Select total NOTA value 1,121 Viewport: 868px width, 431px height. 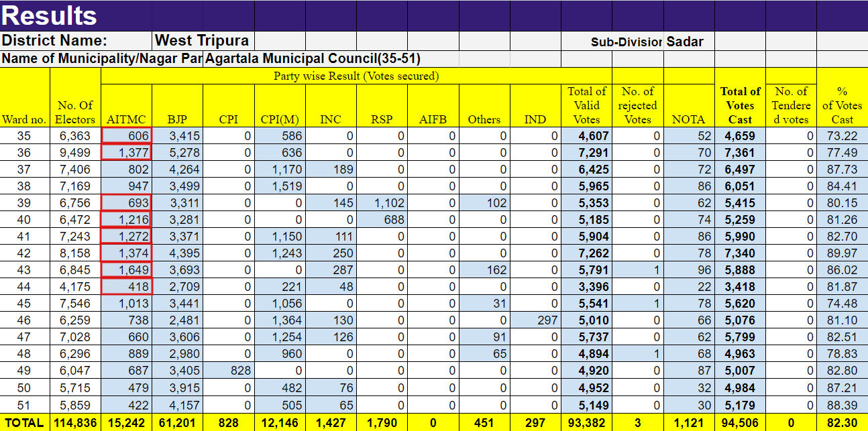click(x=689, y=422)
